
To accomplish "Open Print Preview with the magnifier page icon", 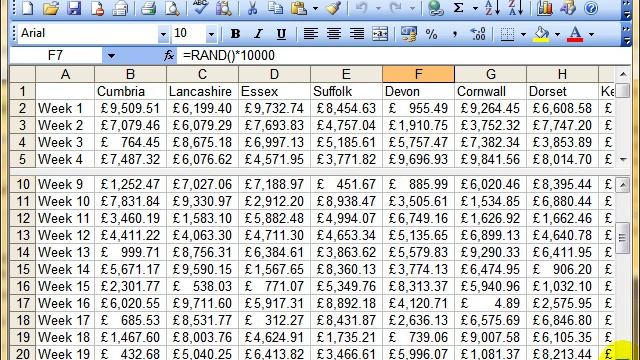I will pos(172,8).
